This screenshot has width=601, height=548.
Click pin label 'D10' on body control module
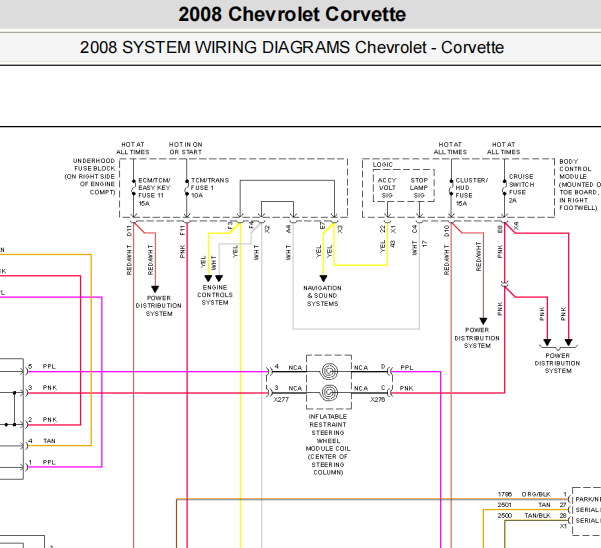(446, 231)
